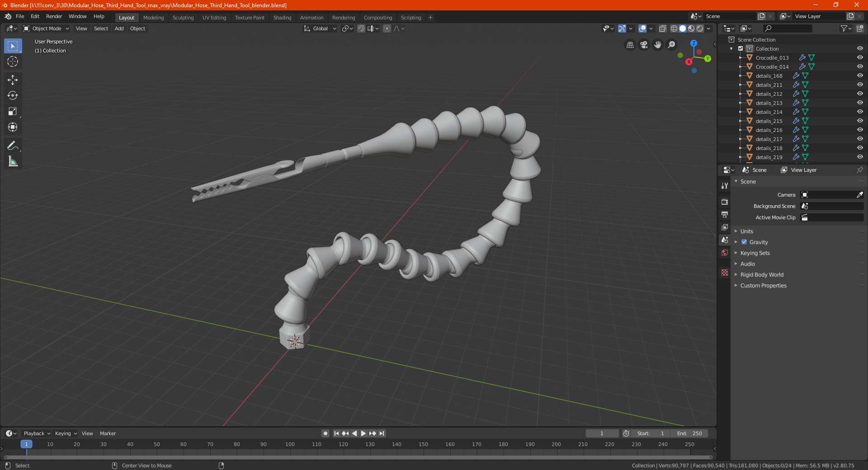Choose the Move tool
The image size is (868, 470).
coord(13,80)
